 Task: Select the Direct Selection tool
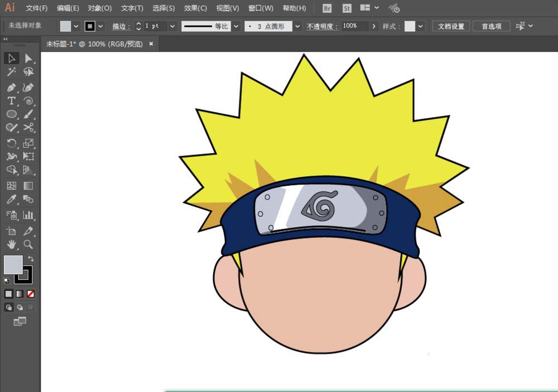28,59
